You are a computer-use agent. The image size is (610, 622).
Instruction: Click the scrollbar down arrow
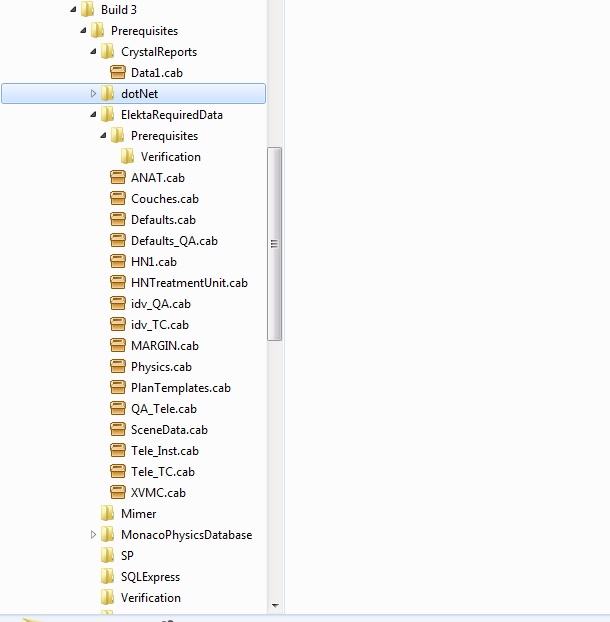tap(275, 605)
